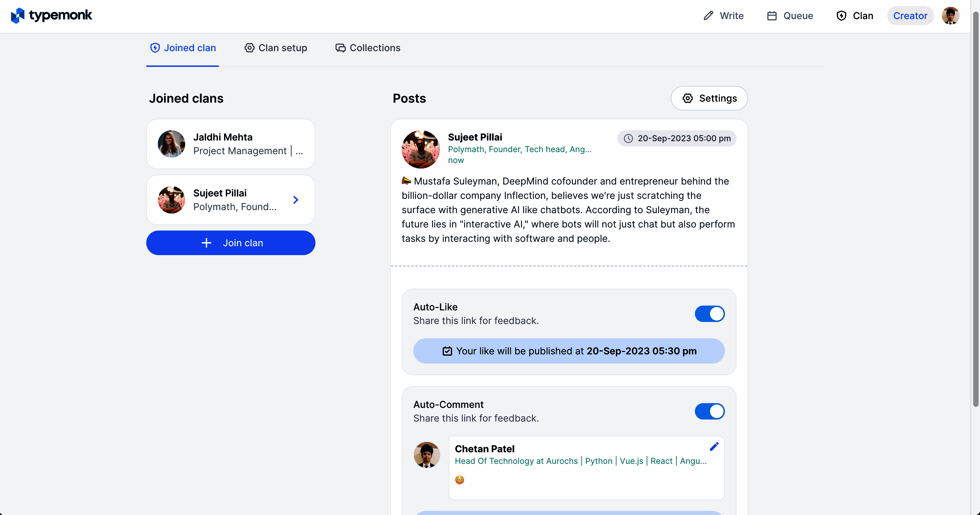Turn off the Auto-Comment toggle
The width and height of the screenshot is (980, 515).
point(710,411)
